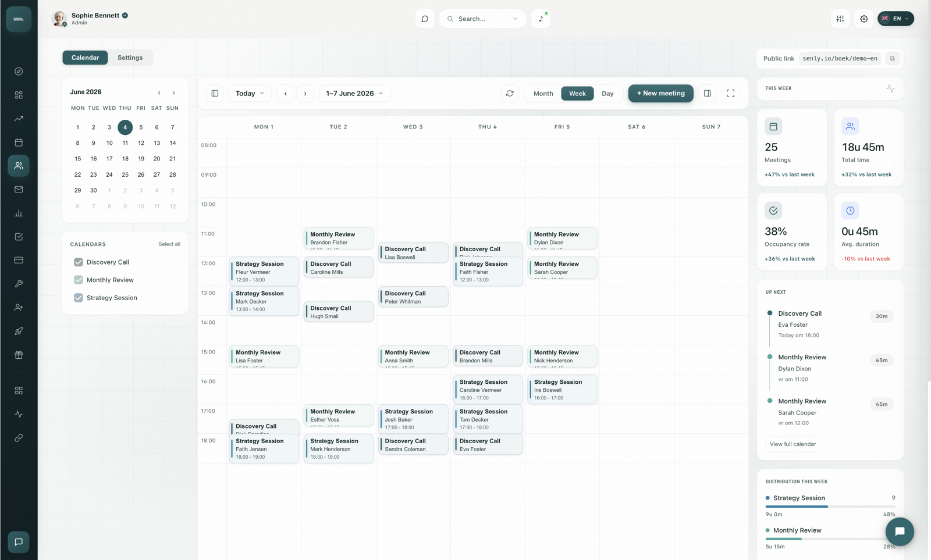The height and width of the screenshot is (560, 931).
Task: Switch to the Calendar tab
Action: 85,58
